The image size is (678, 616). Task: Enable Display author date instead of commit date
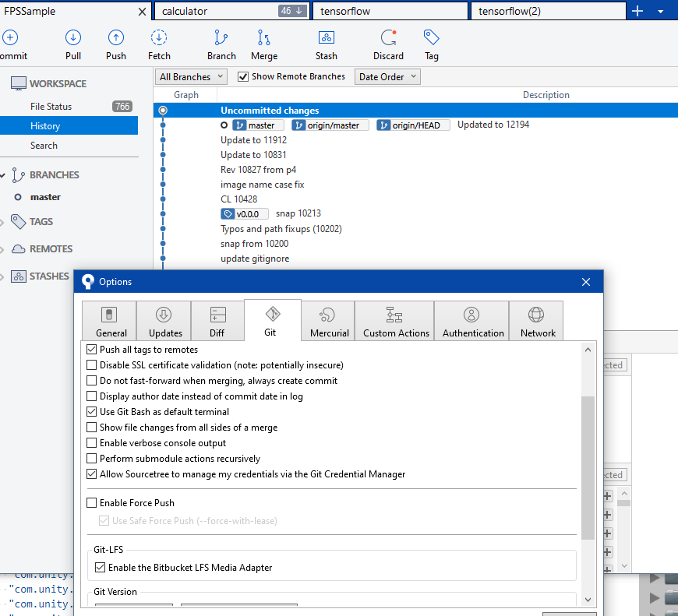92,396
